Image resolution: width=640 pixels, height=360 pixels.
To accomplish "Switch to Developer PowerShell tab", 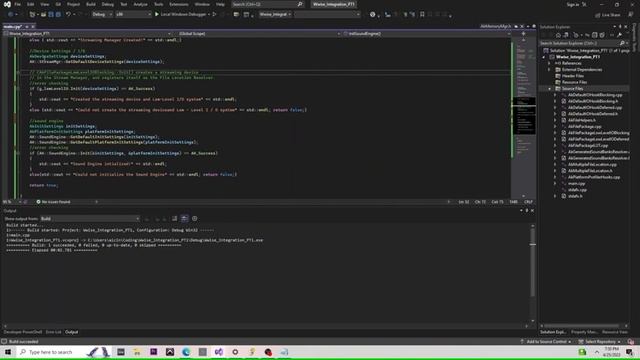I will tap(23, 332).
